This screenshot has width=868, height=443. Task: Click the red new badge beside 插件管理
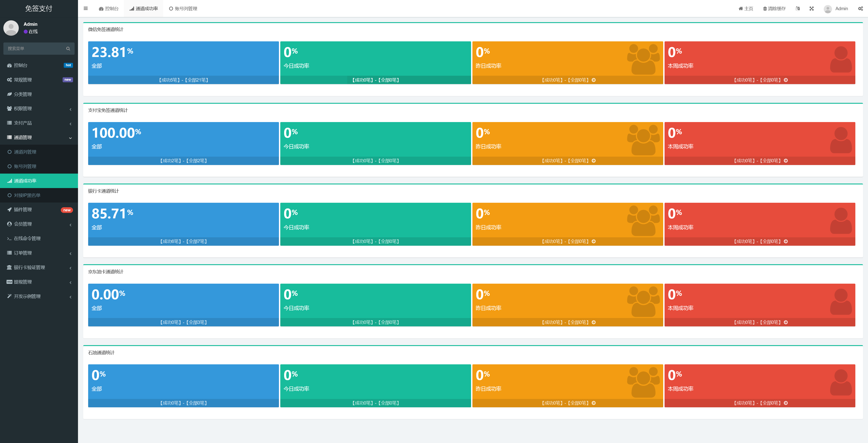[67, 210]
